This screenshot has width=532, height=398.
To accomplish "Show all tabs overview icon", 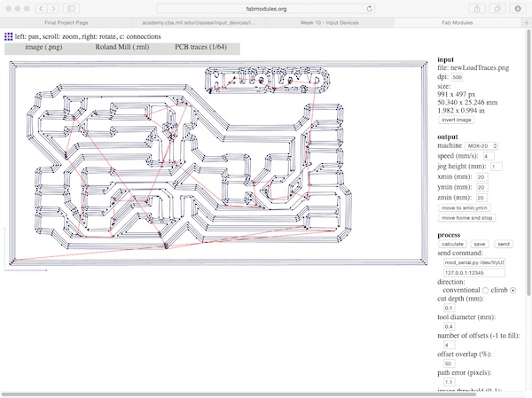I will coord(497,9).
